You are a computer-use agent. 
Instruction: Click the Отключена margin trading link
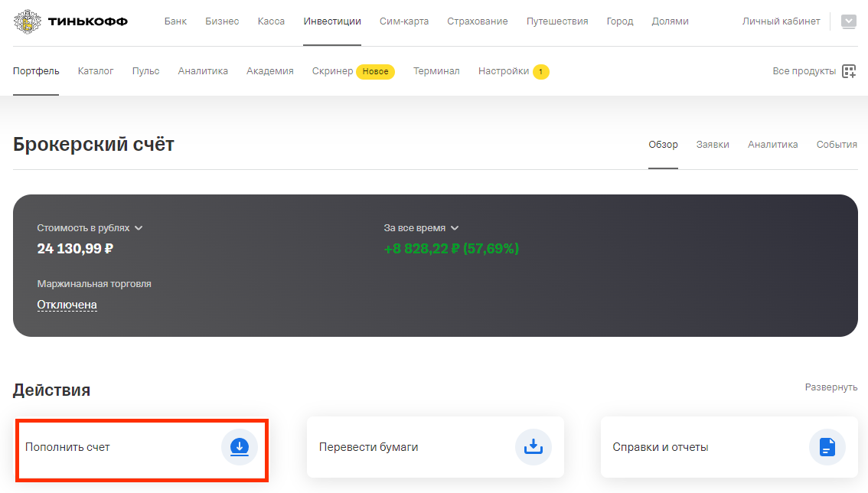pos(67,305)
